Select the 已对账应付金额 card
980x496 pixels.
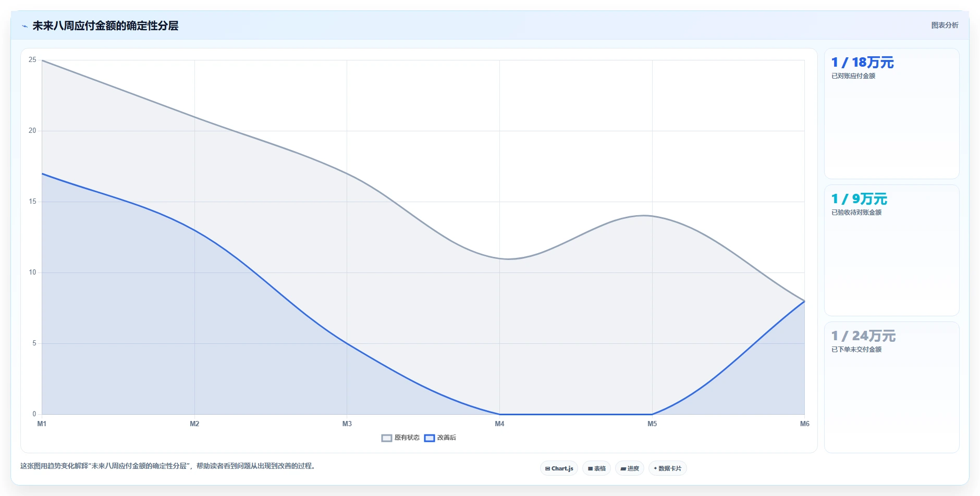891,114
